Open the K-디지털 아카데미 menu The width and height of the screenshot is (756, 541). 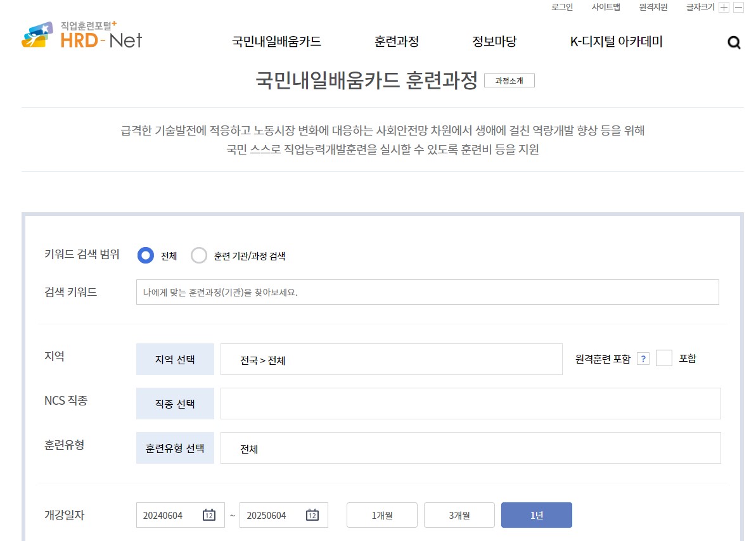coord(615,42)
